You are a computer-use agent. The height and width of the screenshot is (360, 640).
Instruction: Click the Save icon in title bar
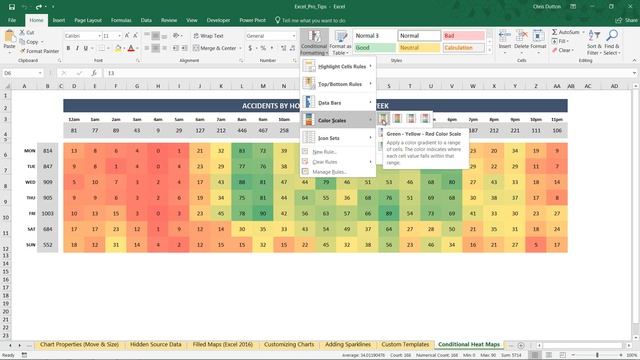point(12,7)
